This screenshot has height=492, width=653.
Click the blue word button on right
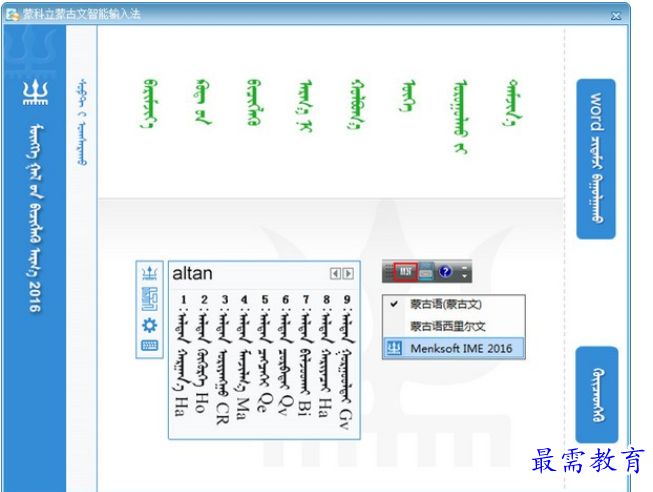[596, 159]
